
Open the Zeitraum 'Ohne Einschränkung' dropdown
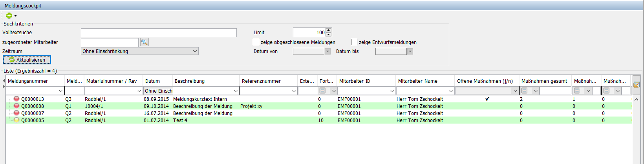pyautogui.click(x=195, y=51)
